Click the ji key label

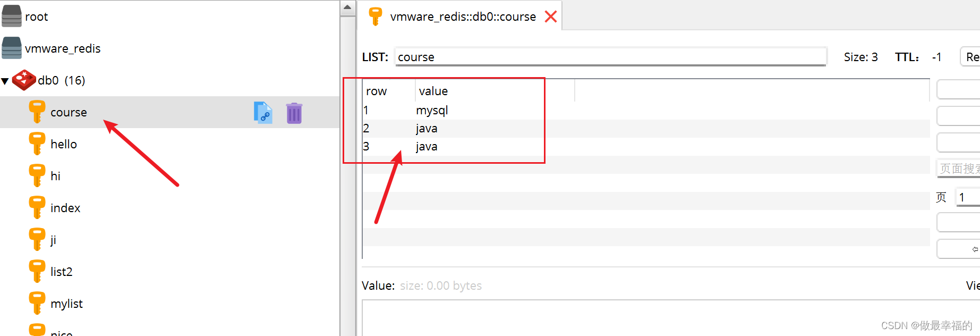click(53, 240)
